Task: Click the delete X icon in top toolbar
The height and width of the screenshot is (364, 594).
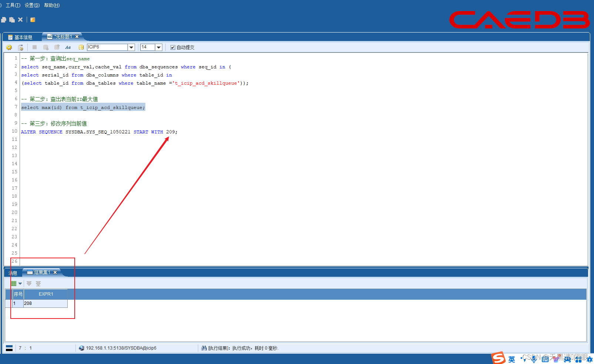Action: (x=20, y=20)
